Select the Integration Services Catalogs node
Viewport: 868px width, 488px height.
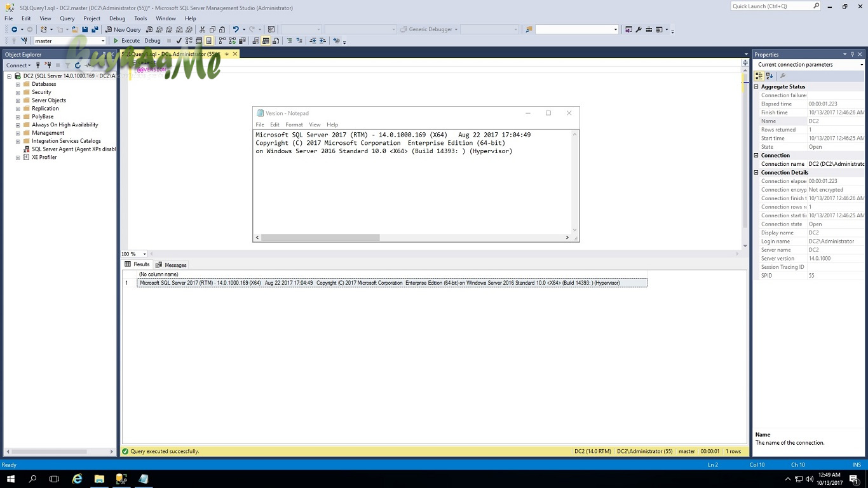[x=66, y=141]
